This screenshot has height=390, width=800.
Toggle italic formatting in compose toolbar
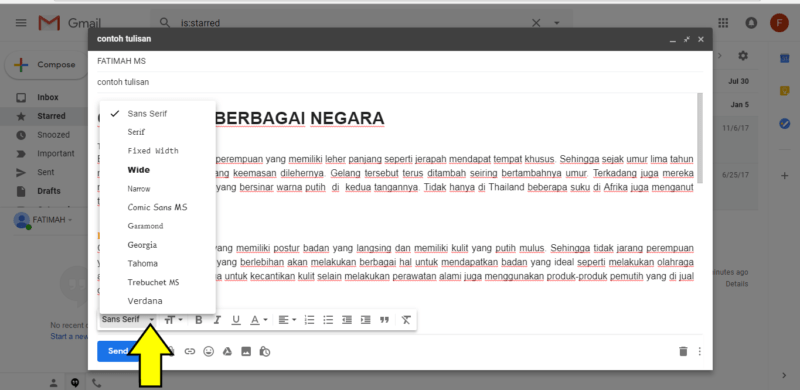pos(217,320)
